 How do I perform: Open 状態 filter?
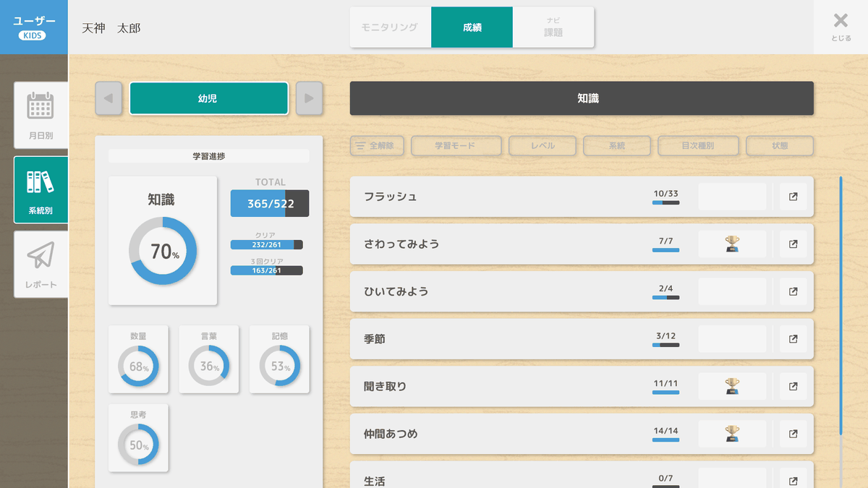click(780, 145)
